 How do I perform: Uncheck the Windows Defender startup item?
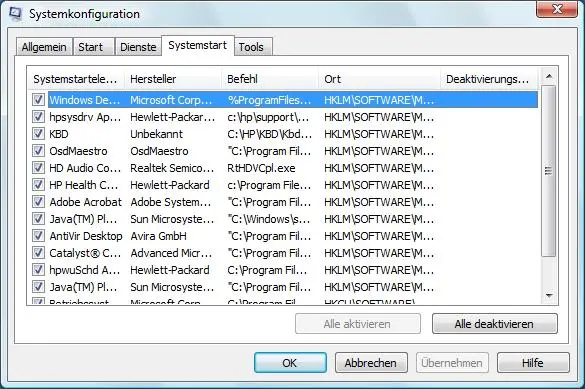38,100
